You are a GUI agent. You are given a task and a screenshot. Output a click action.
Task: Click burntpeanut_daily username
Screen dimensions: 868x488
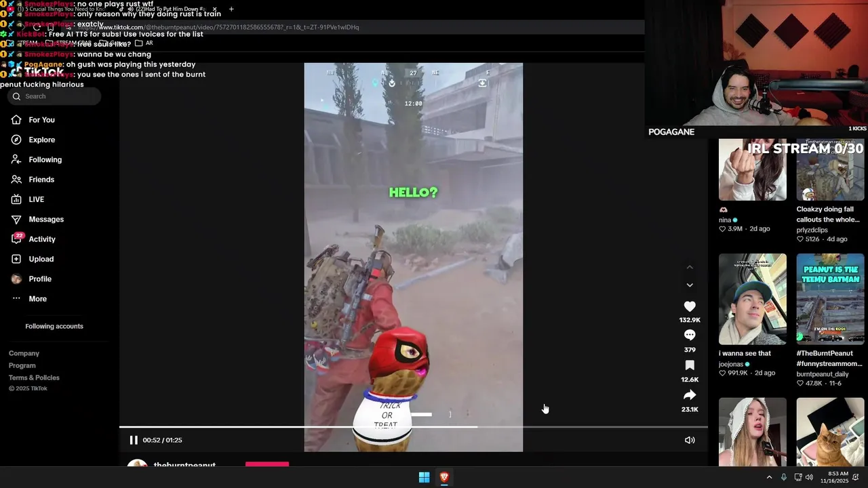[x=823, y=374]
